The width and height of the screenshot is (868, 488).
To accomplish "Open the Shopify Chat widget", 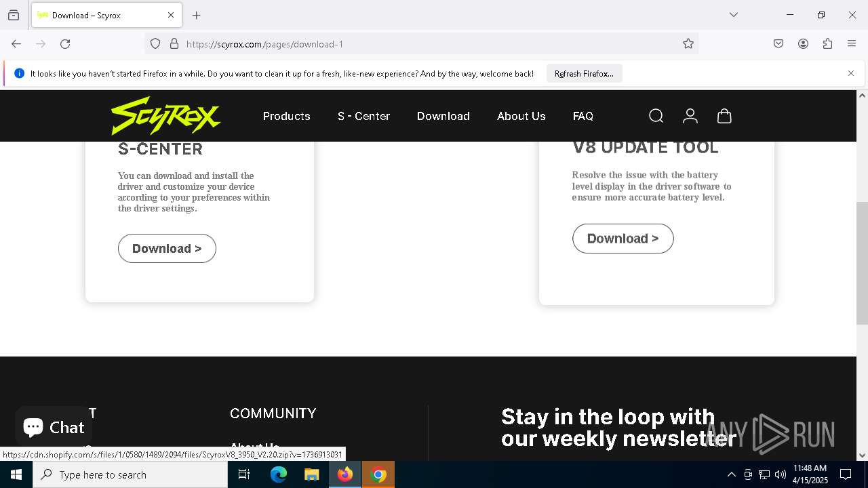I will (x=54, y=427).
